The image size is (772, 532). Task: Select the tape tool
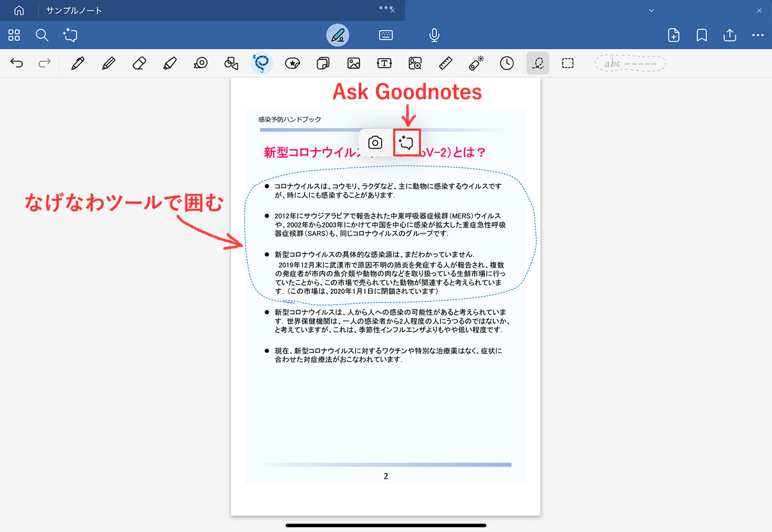click(201, 63)
